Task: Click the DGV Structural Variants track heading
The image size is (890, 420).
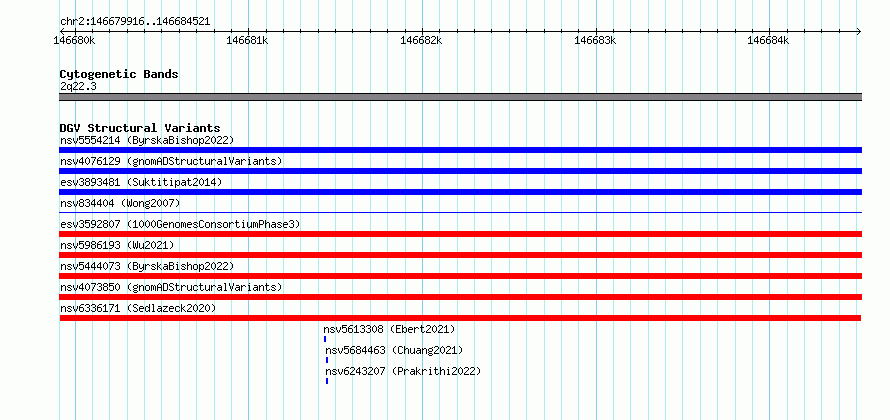Action: click(x=140, y=128)
